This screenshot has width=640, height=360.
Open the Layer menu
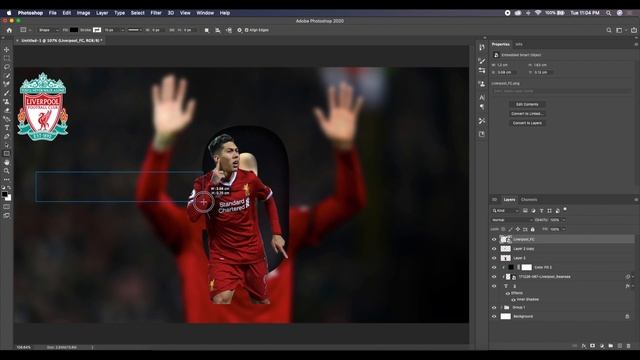(x=102, y=13)
